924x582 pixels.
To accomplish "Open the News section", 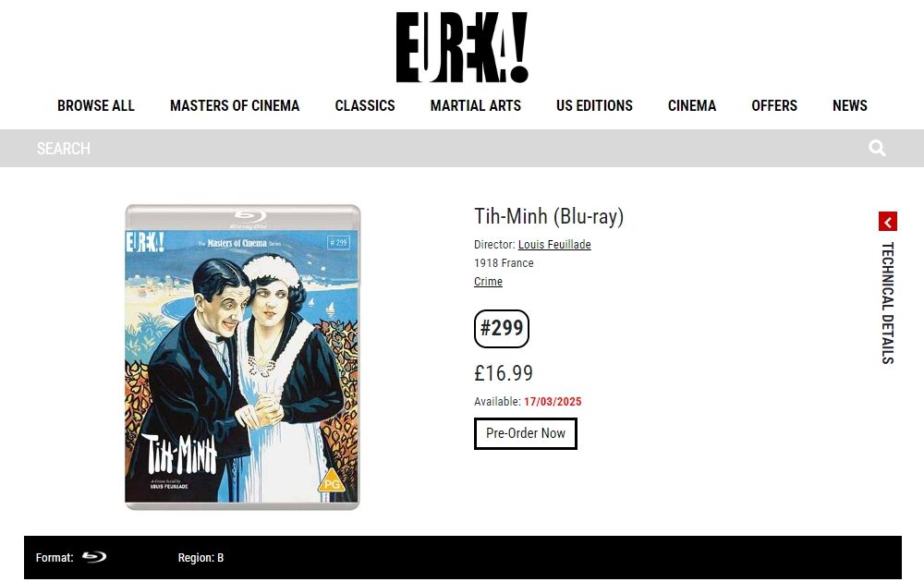I will coord(850,106).
